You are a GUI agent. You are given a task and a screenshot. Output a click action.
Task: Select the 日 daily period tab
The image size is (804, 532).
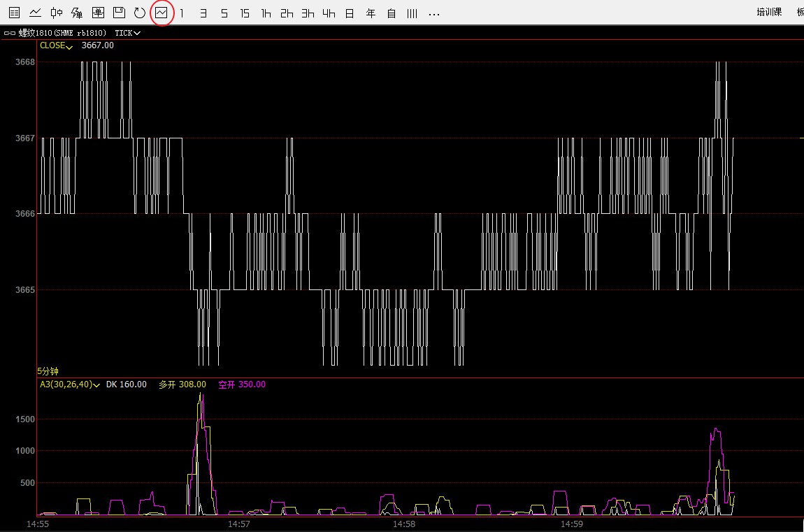(350, 13)
